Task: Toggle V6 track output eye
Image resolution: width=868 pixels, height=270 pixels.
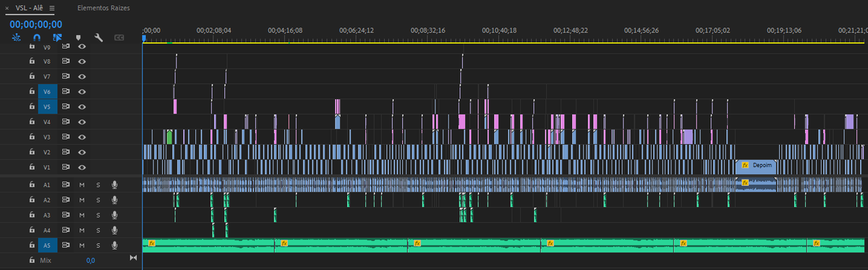Action: [82, 91]
